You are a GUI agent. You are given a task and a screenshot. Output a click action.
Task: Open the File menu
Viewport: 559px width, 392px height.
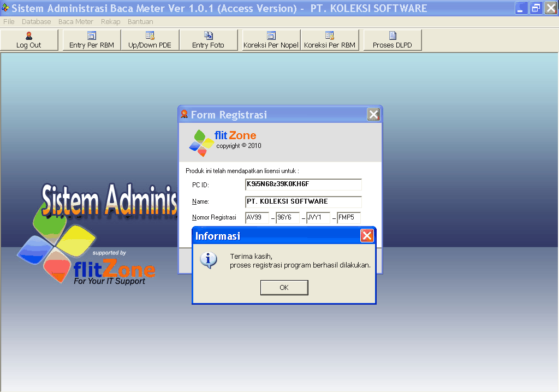click(9, 21)
